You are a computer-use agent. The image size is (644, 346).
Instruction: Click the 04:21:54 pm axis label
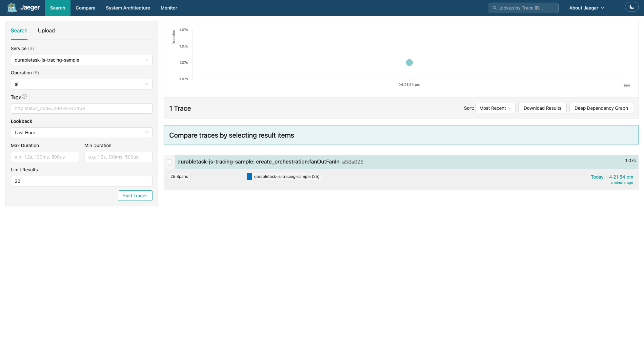pos(409,85)
